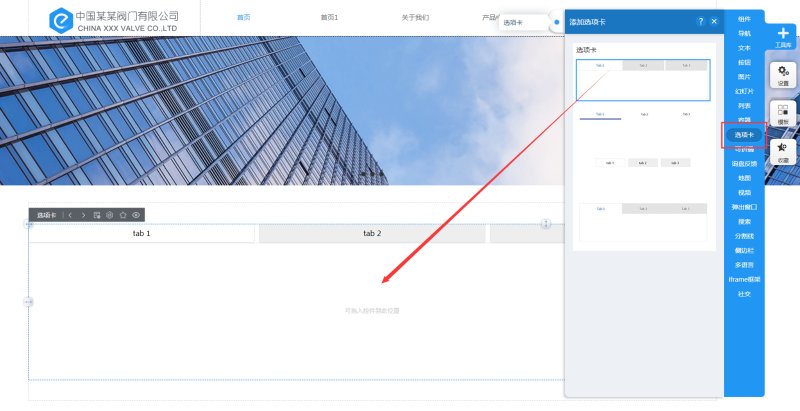Select the tab 2 tab on canvas

[x=372, y=234]
